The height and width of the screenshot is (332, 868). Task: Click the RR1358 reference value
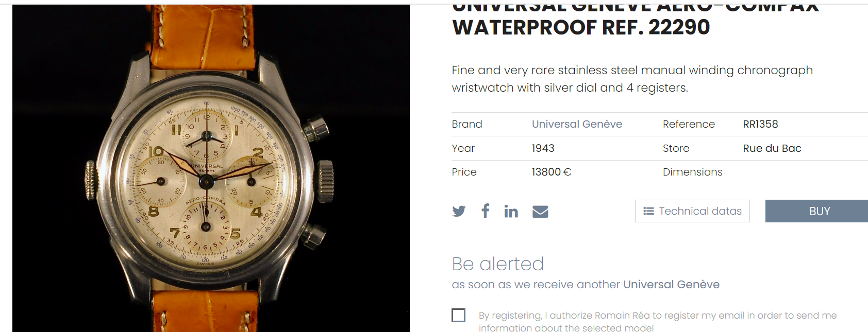tap(760, 124)
